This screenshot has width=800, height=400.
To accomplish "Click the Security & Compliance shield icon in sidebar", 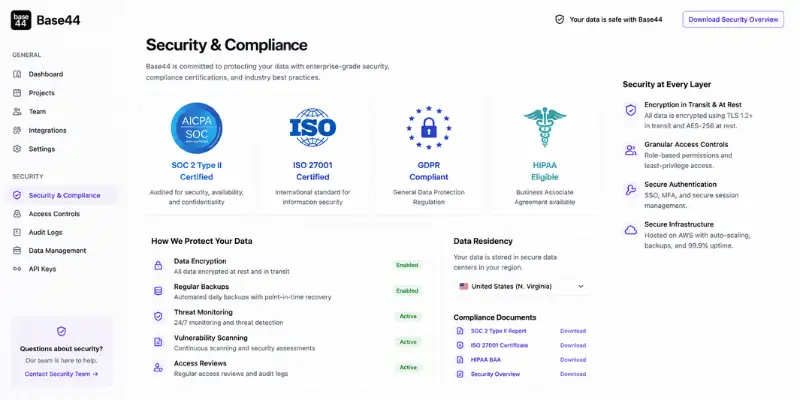I will [17, 195].
